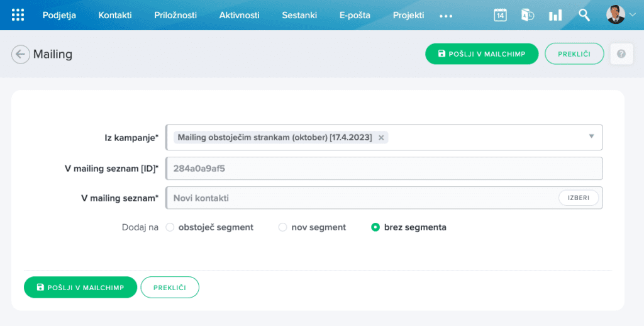Screen dimensions: 644x326
Task: Click the search magnifier icon
Action: pyautogui.click(x=584, y=15)
